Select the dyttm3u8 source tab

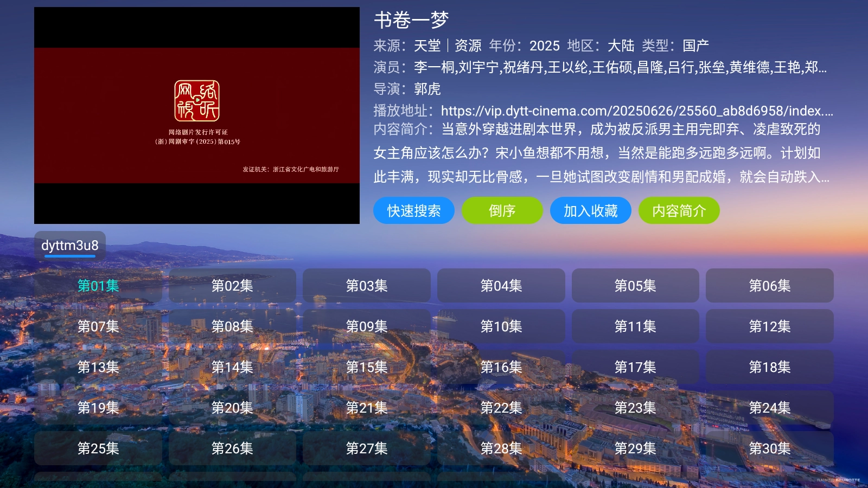pos(69,245)
